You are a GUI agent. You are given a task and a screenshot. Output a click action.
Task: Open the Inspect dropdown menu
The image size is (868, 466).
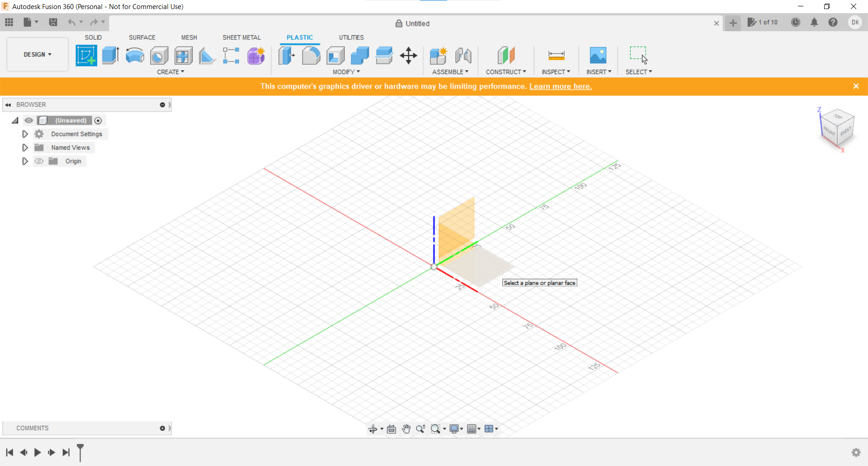click(556, 72)
